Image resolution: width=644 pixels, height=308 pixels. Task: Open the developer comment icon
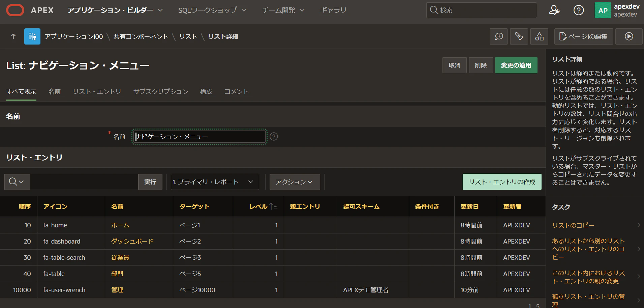pyautogui.click(x=499, y=36)
